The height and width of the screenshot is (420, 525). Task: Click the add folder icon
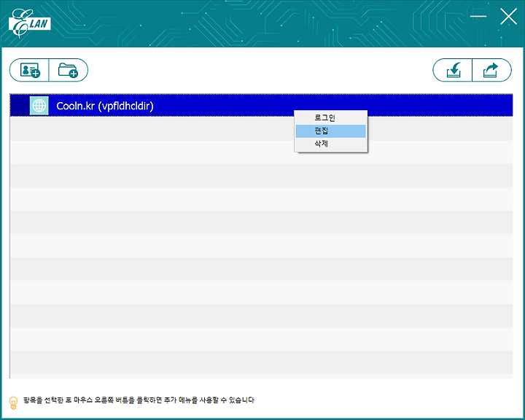(68, 70)
